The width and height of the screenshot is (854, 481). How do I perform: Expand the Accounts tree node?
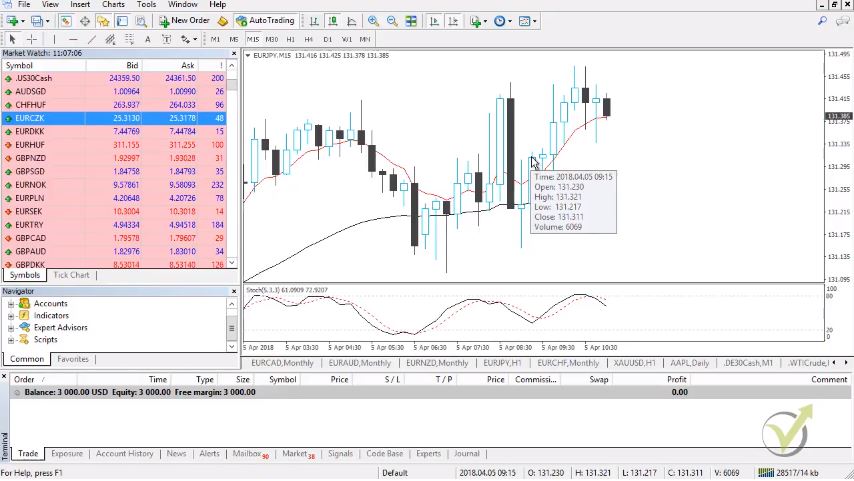click(x=11, y=304)
